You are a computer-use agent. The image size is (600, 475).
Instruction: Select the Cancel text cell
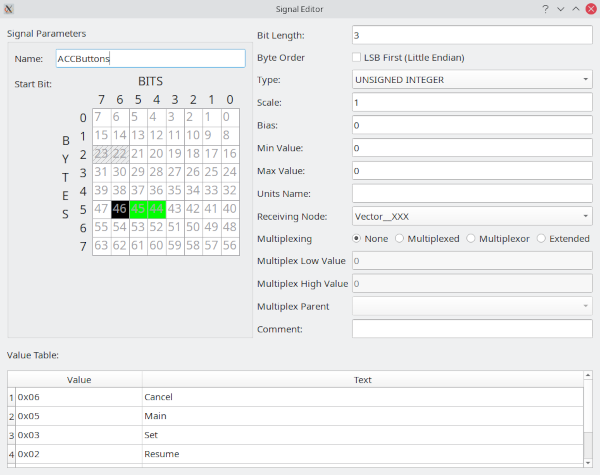click(362, 397)
